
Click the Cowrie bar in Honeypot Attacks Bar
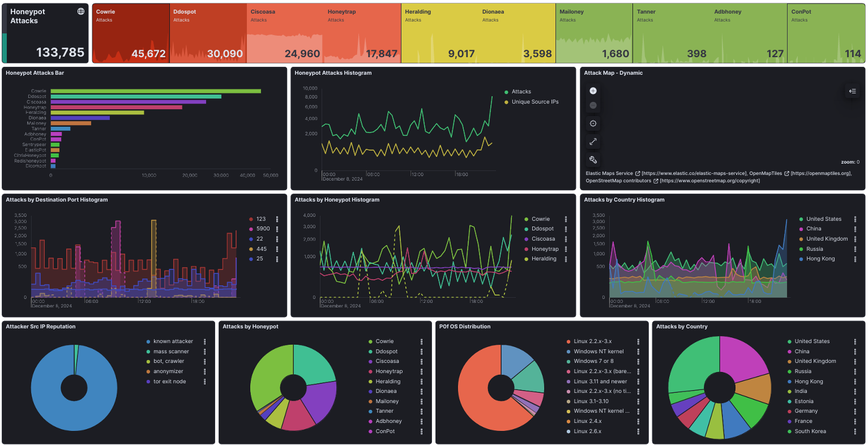click(156, 91)
